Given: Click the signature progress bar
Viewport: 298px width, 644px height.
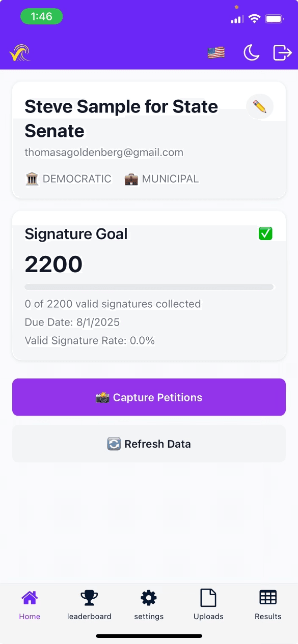Looking at the screenshot, I should (149, 287).
